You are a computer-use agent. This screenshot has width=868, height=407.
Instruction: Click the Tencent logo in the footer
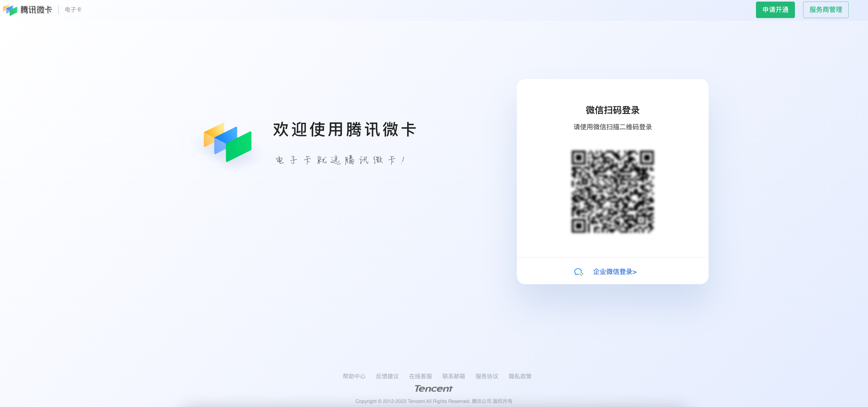[x=433, y=389]
